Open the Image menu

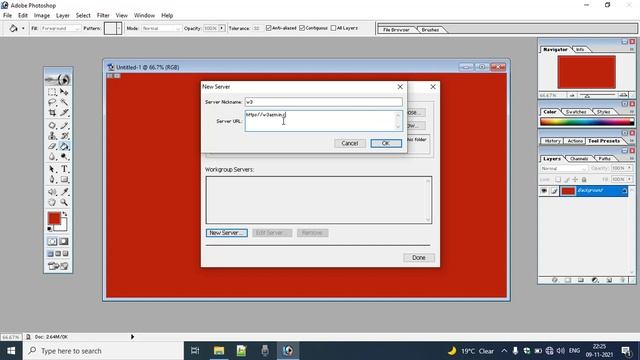click(x=42, y=16)
